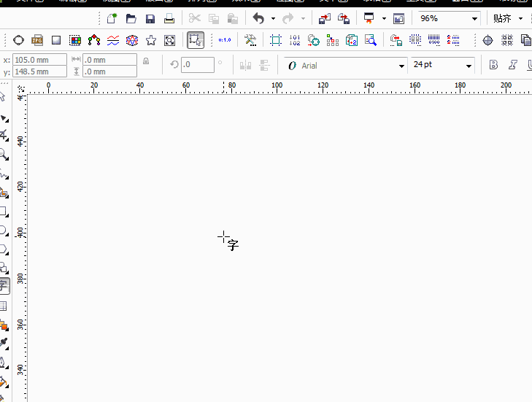Image resolution: width=532 pixels, height=402 pixels.
Task: Open the 96% zoom level dropdown
Action: point(474,19)
